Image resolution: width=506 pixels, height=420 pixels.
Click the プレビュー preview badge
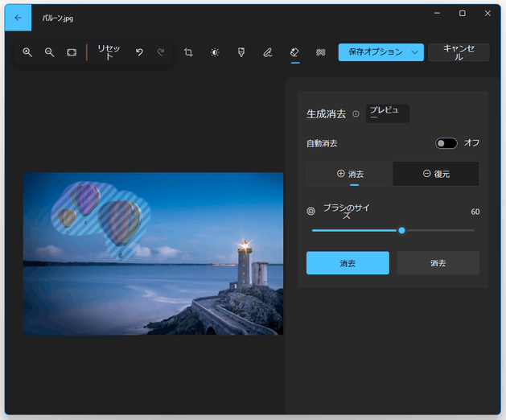pyautogui.click(x=388, y=113)
